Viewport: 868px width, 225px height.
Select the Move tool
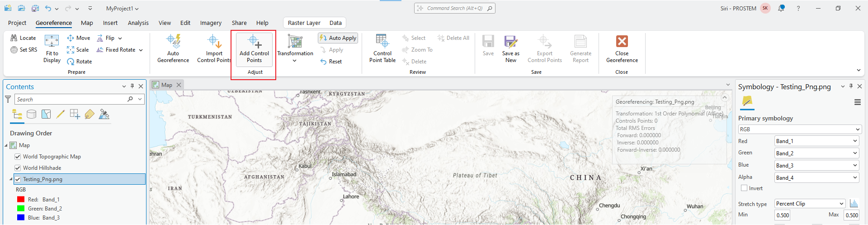coord(78,38)
